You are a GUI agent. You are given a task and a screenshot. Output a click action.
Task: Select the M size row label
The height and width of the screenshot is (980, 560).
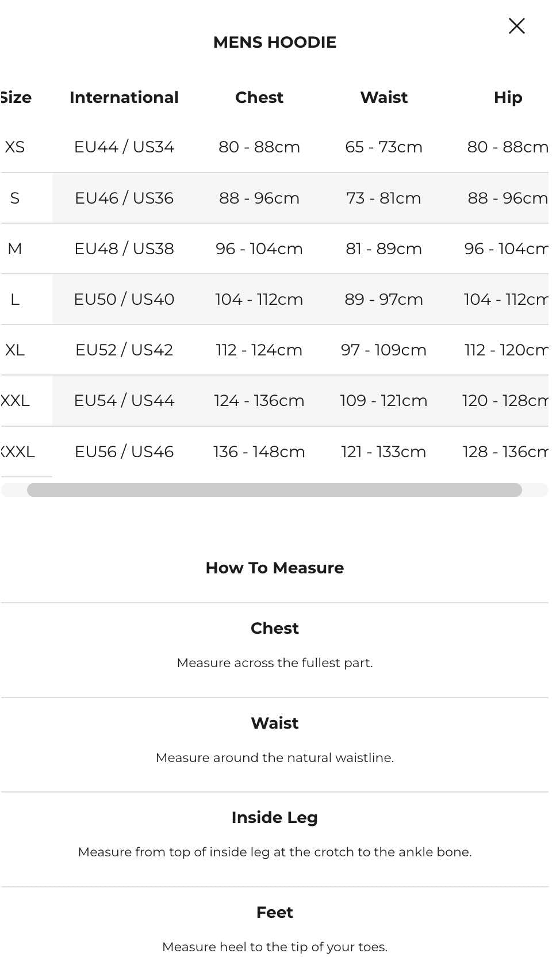15,248
